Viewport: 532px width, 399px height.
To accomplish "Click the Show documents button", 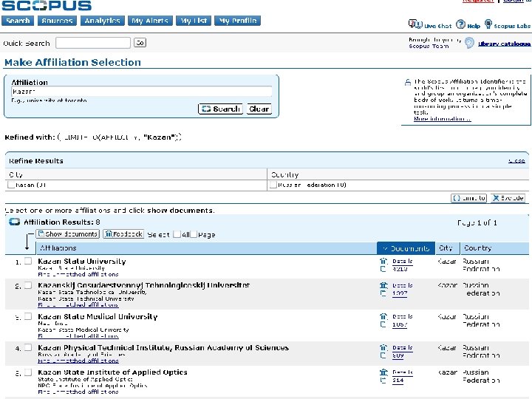I will coord(67,234).
